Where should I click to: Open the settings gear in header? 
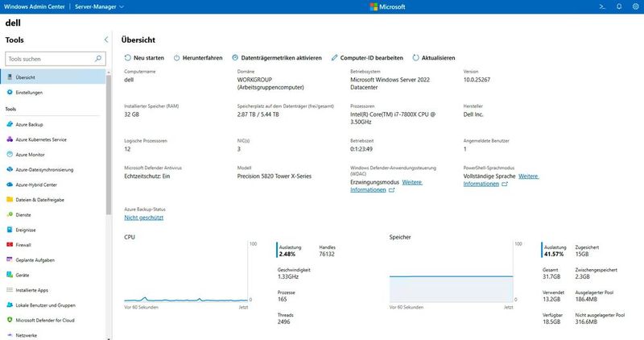635,6
